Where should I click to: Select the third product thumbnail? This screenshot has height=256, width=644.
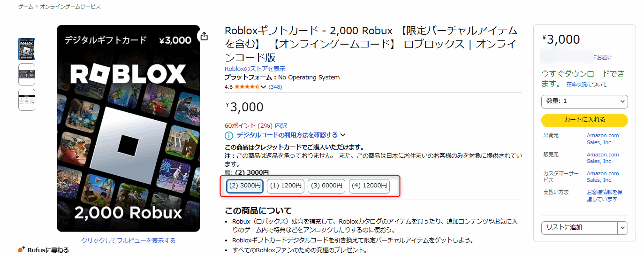point(27,100)
